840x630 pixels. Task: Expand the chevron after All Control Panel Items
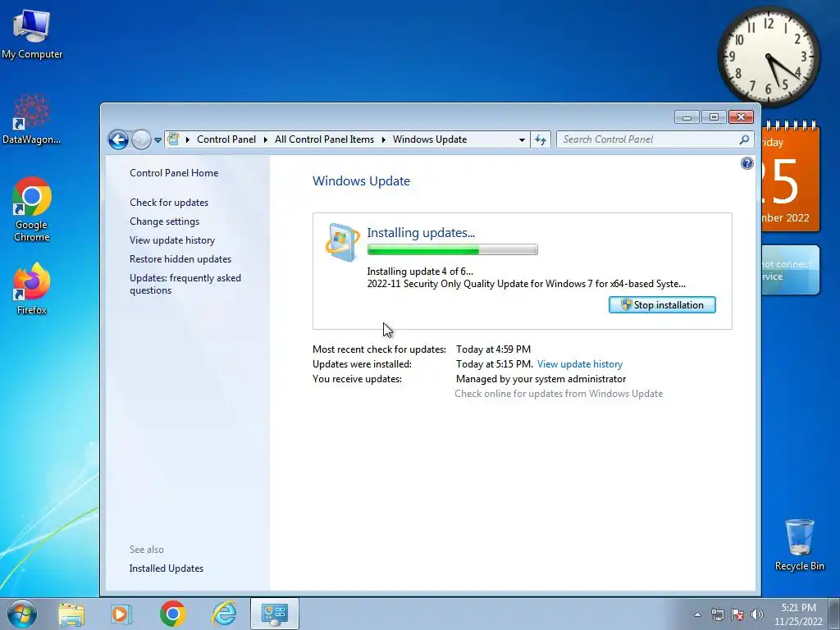(x=384, y=139)
